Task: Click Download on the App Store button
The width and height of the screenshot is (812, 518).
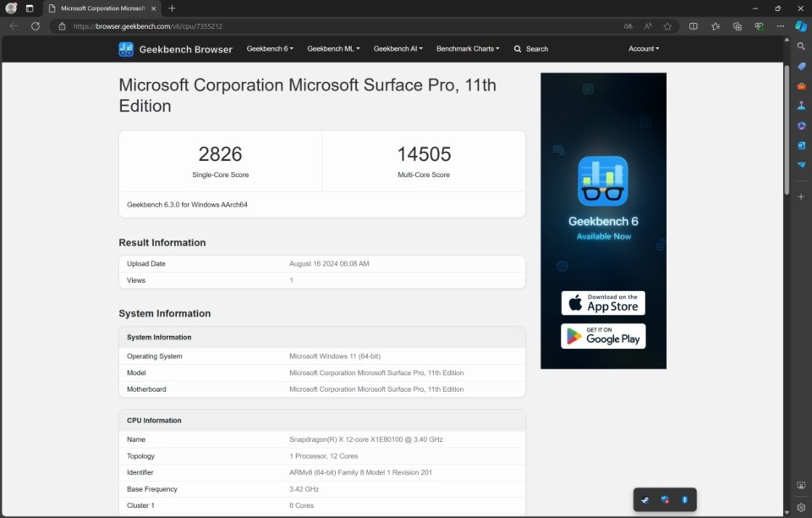Action: pyautogui.click(x=603, y=303)
